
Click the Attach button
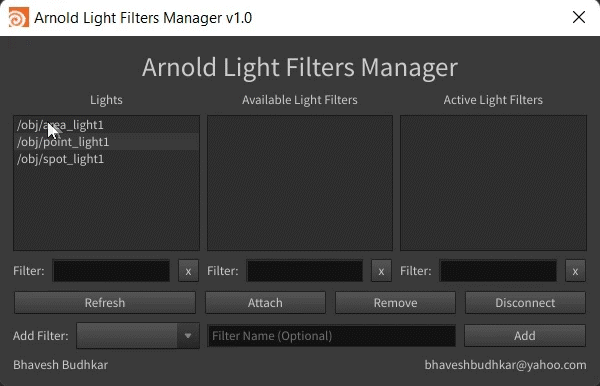(265, 303)
